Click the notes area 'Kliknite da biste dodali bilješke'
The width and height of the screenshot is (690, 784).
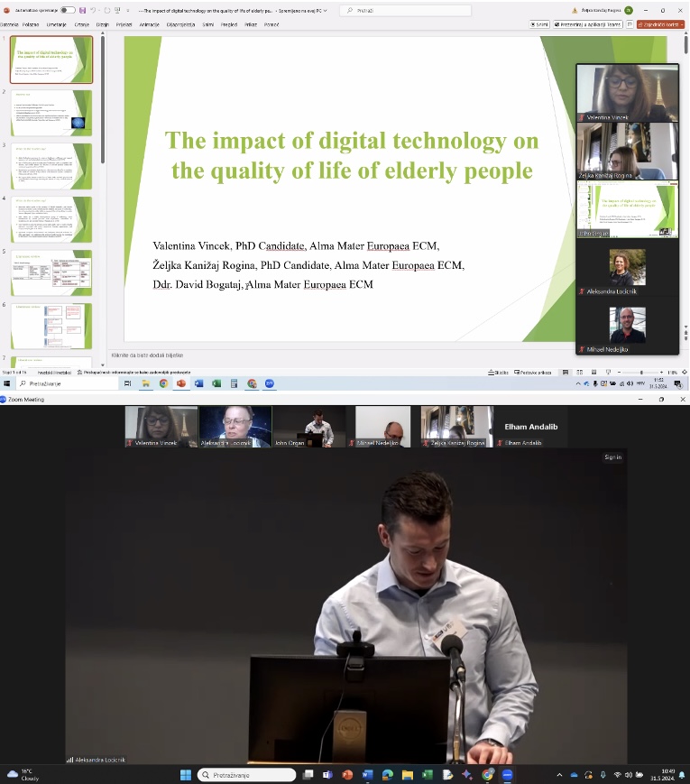[147, 355]
